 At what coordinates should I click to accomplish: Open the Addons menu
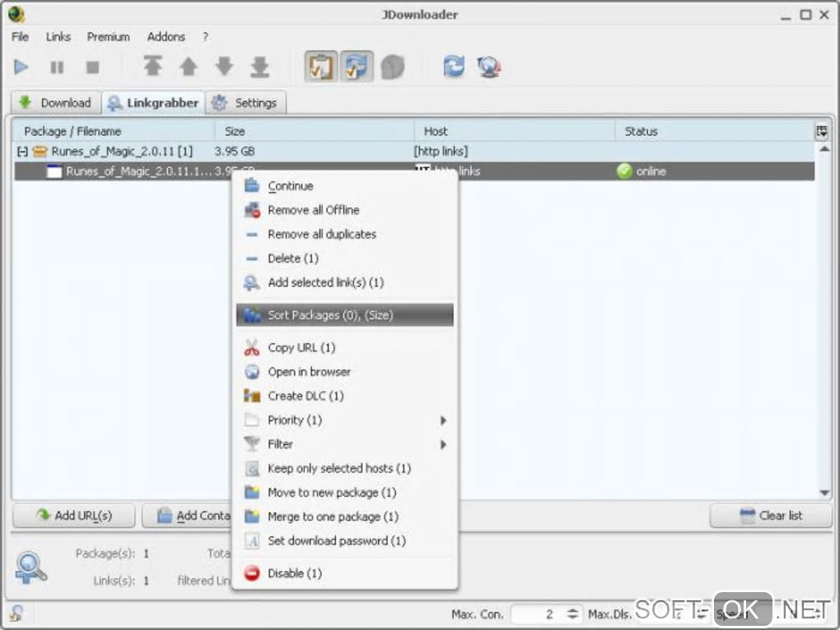[x=166, y=36]
